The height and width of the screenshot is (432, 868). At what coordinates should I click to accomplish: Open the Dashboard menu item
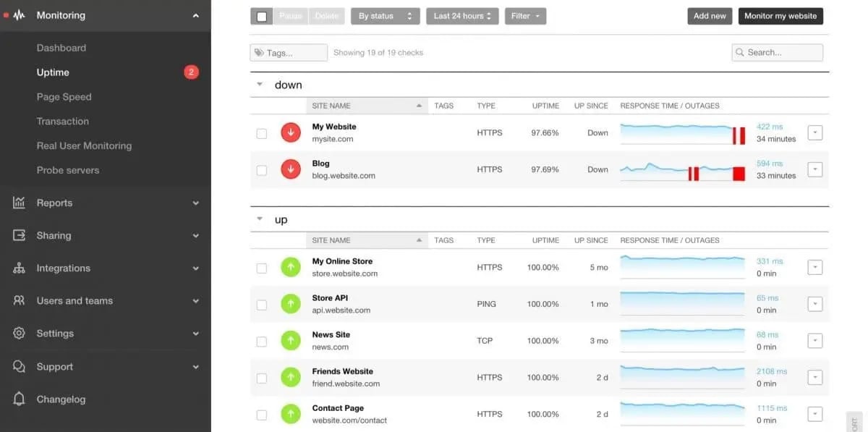click(61, 47)
